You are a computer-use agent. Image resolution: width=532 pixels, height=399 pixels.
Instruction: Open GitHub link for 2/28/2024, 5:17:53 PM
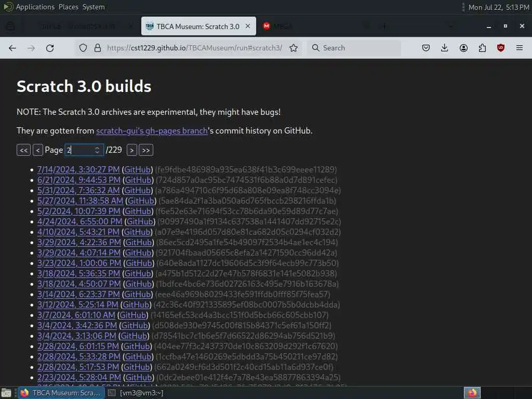click(x=137, y=367)
